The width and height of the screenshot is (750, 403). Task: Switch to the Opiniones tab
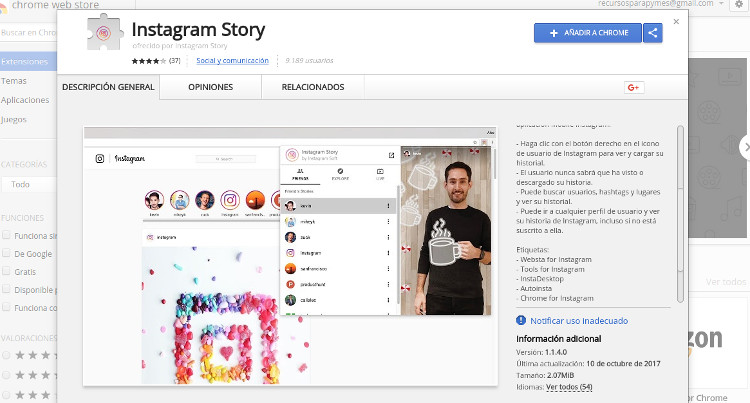210,87
